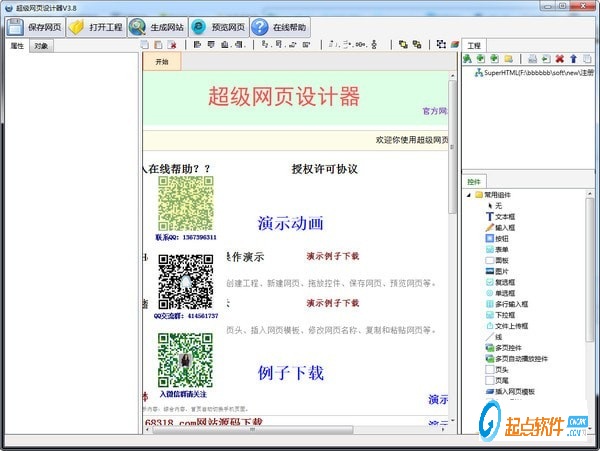Click the gray print-like icon in project toolbar
Image resolution: width=600 pixels, height=451 pixels.
(x=532, y=59)
